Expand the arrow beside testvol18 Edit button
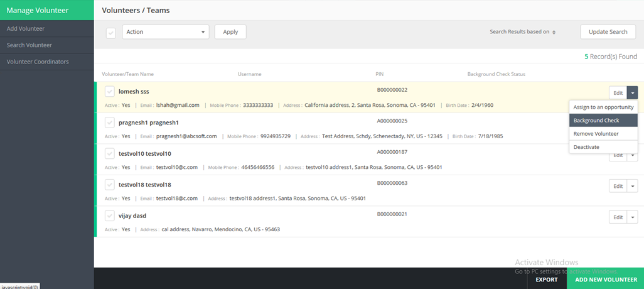 tap(633, 186)
